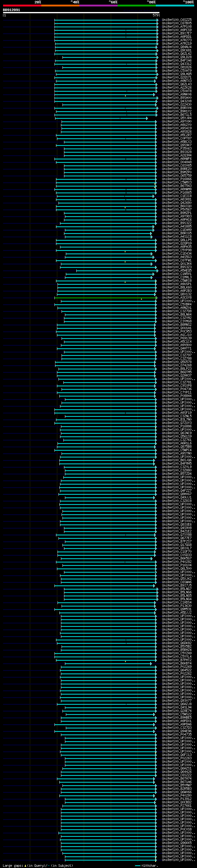
Task: Select hit label UniRef100_P04736
Action: (x=177, y=389)
